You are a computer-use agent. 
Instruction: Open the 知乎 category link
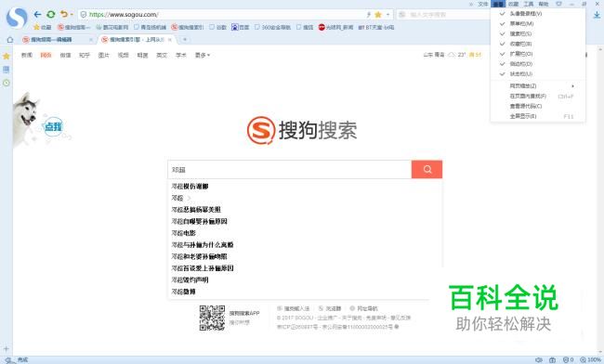pos(85,55)
